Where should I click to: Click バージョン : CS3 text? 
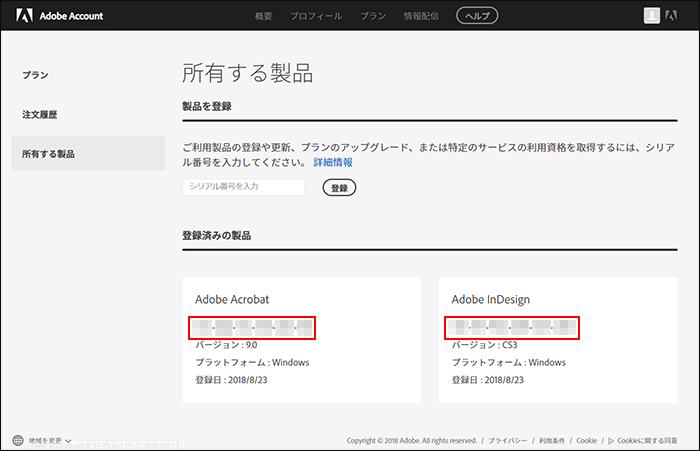[484, 345]
